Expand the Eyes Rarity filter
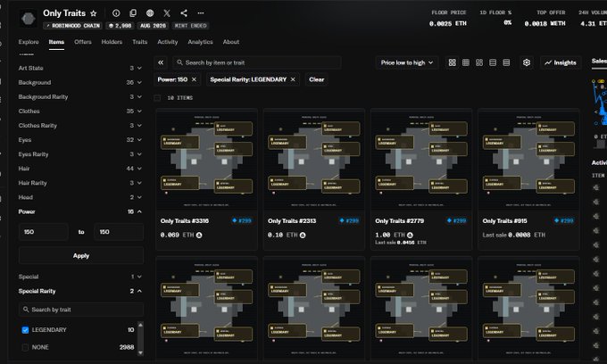The image size is (607, 364). coord(79,154)
